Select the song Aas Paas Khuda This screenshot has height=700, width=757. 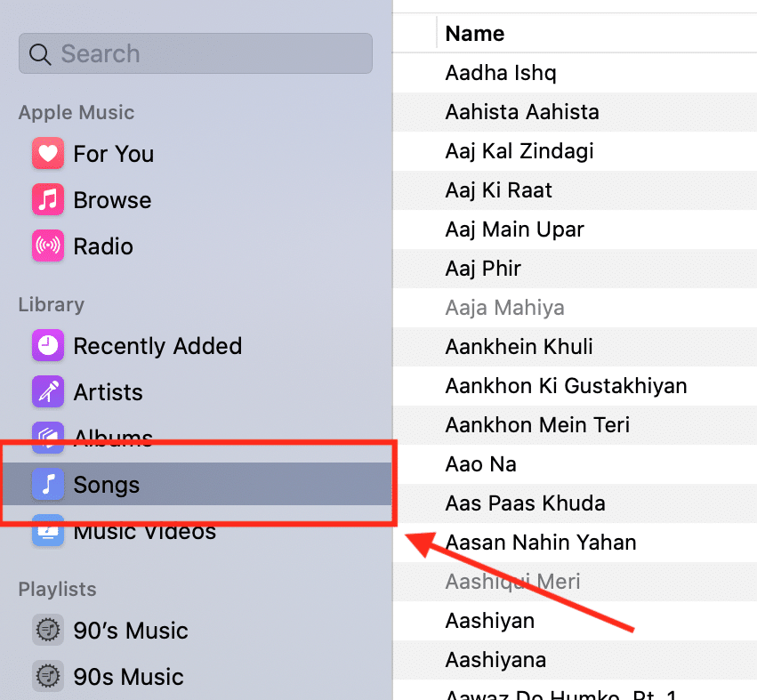click(525, 503)
